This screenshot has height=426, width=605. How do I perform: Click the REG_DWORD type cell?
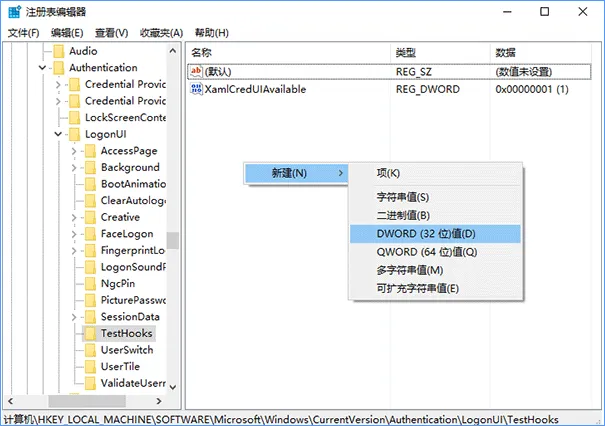428,89
